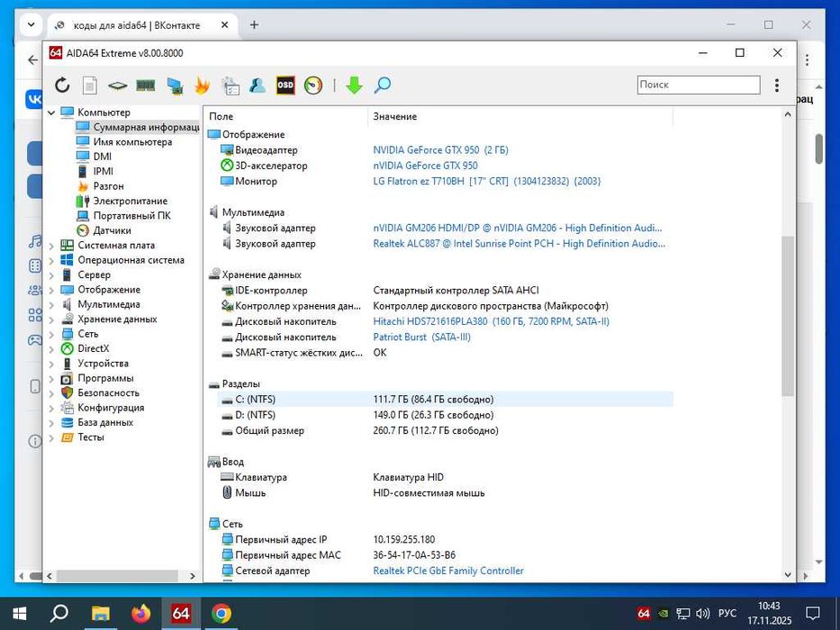Open LG Flatron ez T710BH monitor link
Screen dimensions: 840x630
tap(486, 181)
